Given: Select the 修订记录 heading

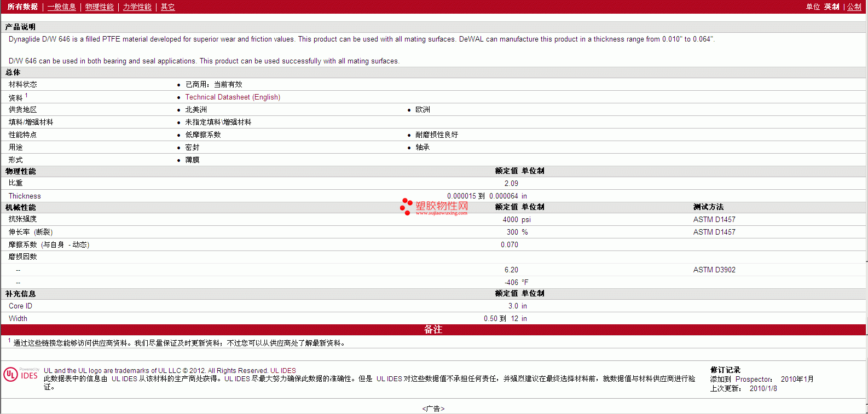Looking at the screenshot, I should (725, 370).
